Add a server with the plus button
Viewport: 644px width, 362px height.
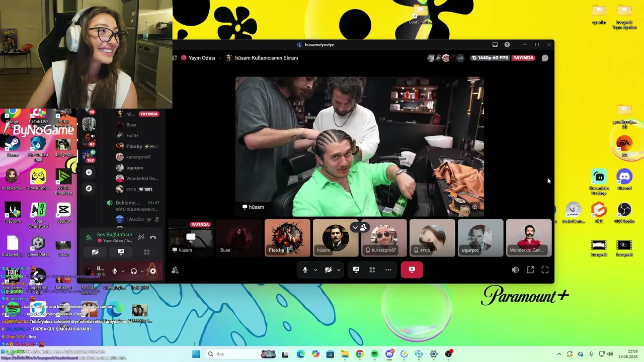click(x=89, y=172)
